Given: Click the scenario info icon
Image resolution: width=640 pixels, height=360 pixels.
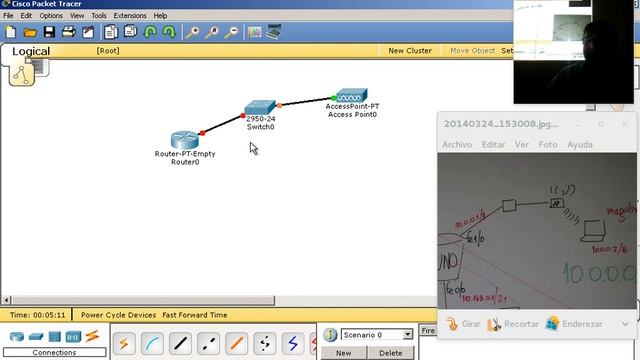Looking at the screenshot, I should pyautogui.click(x=330, y=335).
